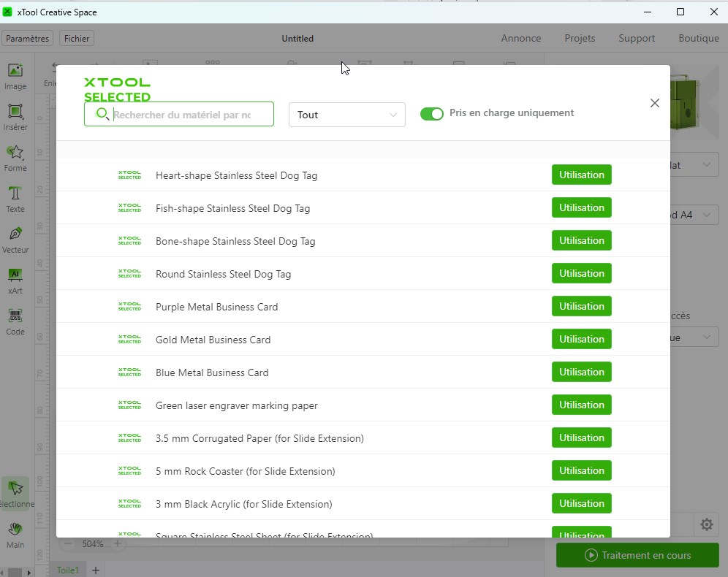Viewport: 728px width, 577px height.
Task: Click xTool Selected logo on Heart-shape row
Action: click(129, 175)
